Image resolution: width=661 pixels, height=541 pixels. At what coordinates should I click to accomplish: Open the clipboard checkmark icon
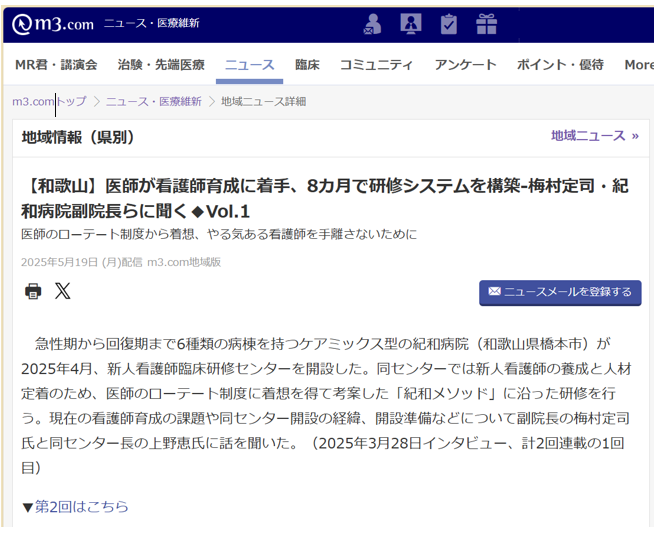(x=449, y=24)
